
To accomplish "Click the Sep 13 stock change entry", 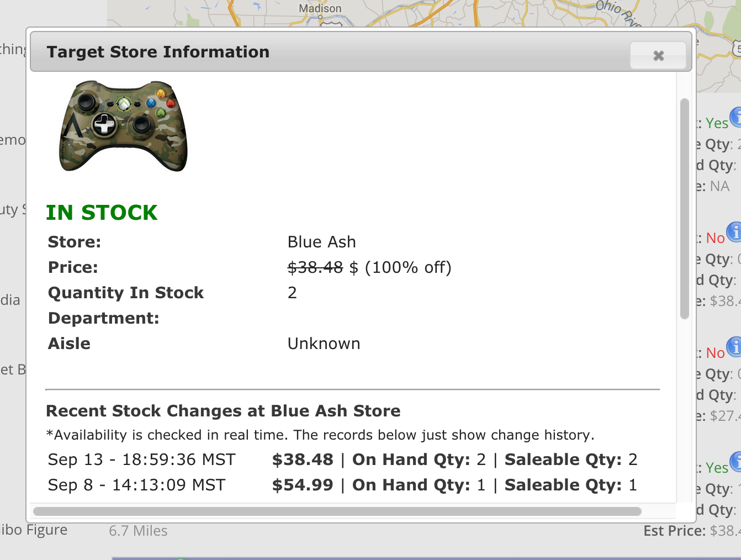I will pos(342,459).
